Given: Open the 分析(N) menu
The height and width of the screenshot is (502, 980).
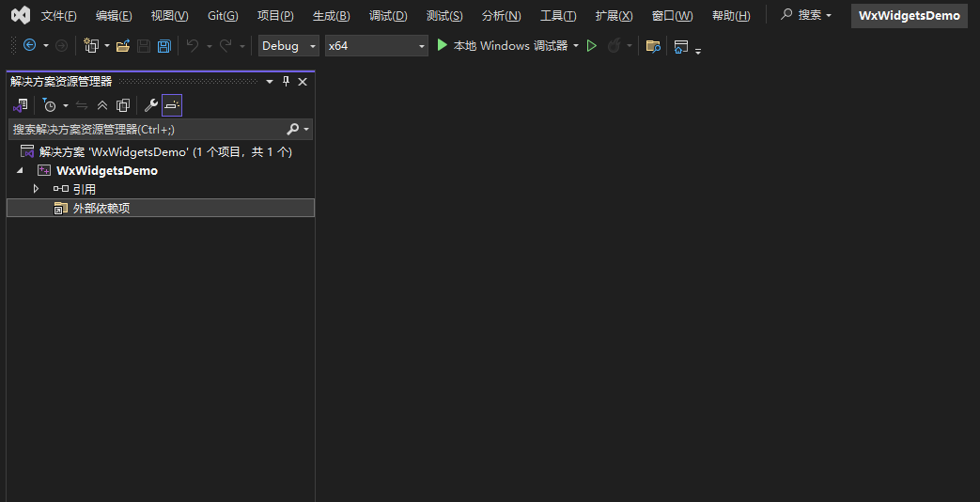Looking at the screenshot, I should (x=501, y=16).
